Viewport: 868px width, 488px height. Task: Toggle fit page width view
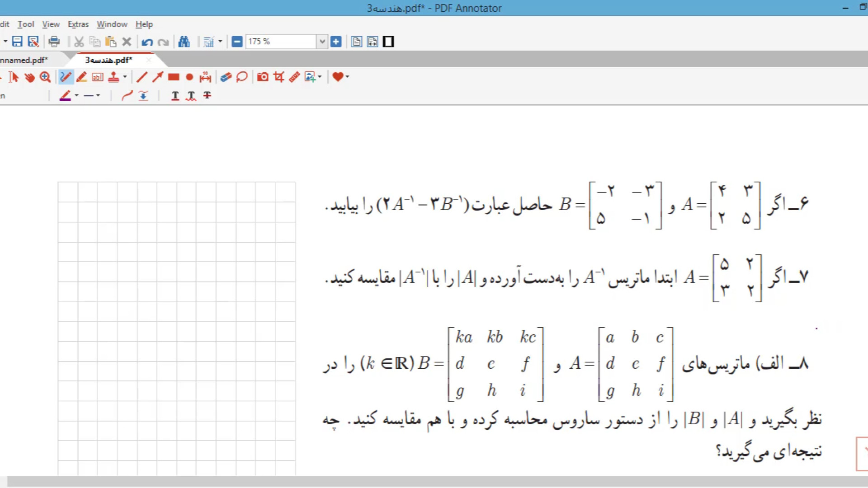click(373, 42)
